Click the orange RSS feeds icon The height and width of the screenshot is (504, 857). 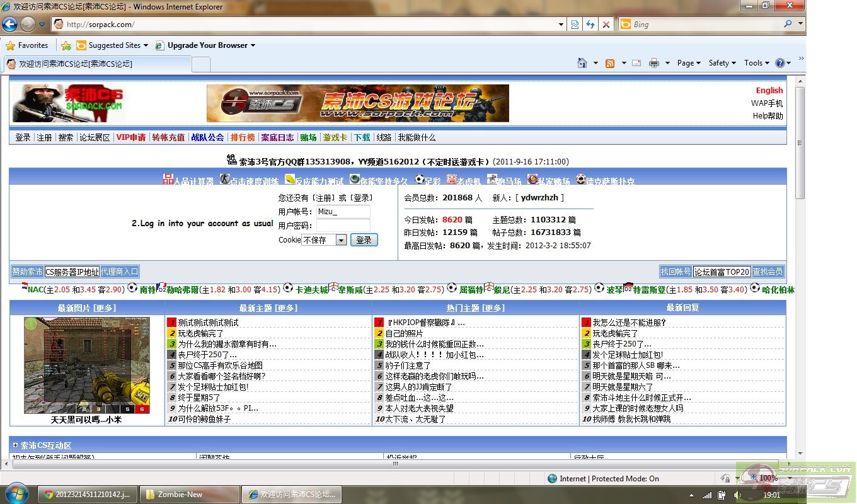(x=609, y=63)
